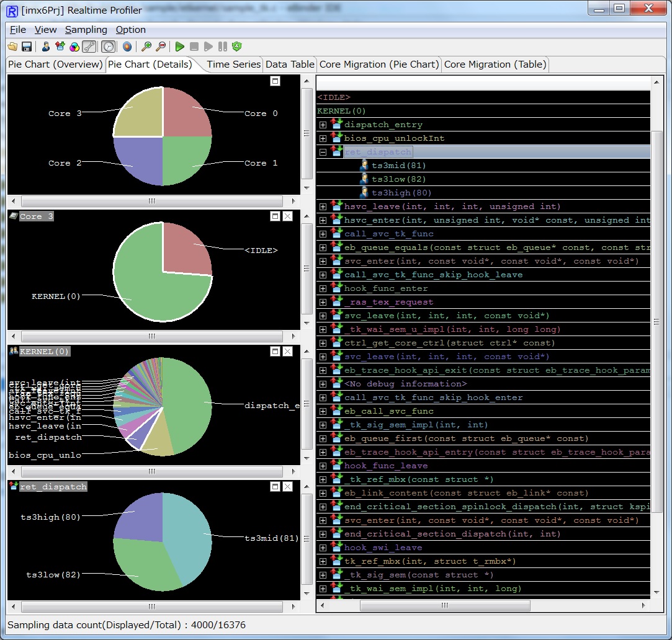The height and width of the screenshot is (640, 672).
Task: Expand the hsvc_enter tree node
Action: point(323,220)
